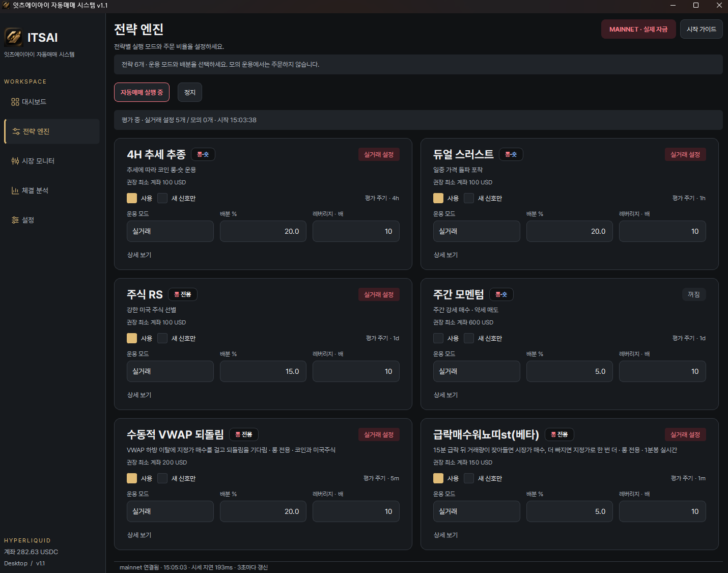Focus 배분 % field showing 15.0 for 주식 RS
Screen dimensions: 728x573
click(263, 371)
